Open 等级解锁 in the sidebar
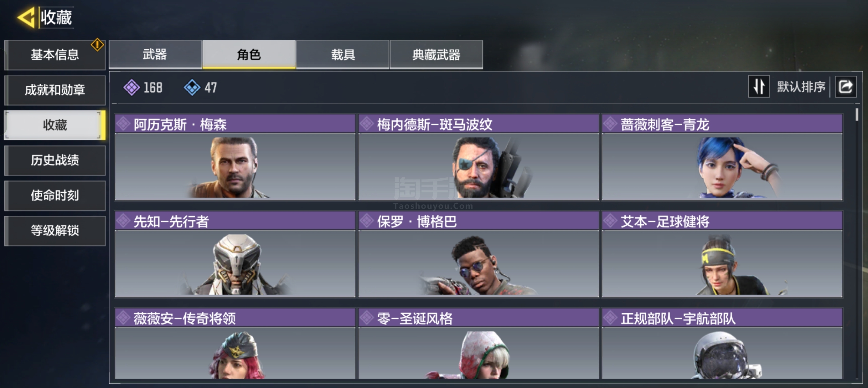 point(55,231)
